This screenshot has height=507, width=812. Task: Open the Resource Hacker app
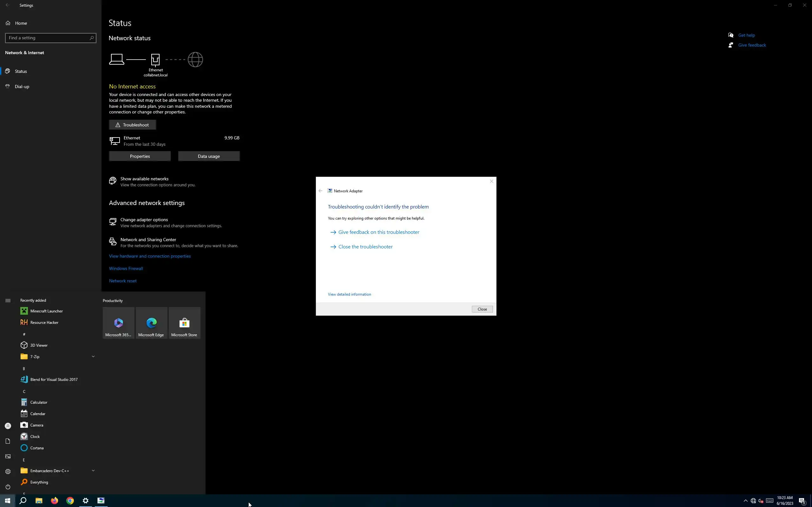pyautogui.click(x=44, y=322)
